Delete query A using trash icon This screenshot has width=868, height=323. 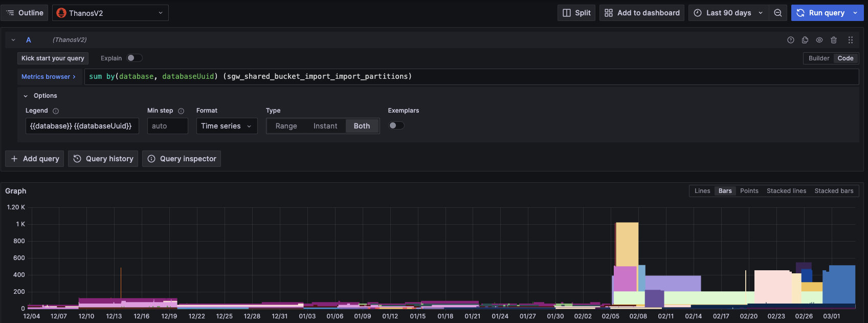(x=834, y=40)
